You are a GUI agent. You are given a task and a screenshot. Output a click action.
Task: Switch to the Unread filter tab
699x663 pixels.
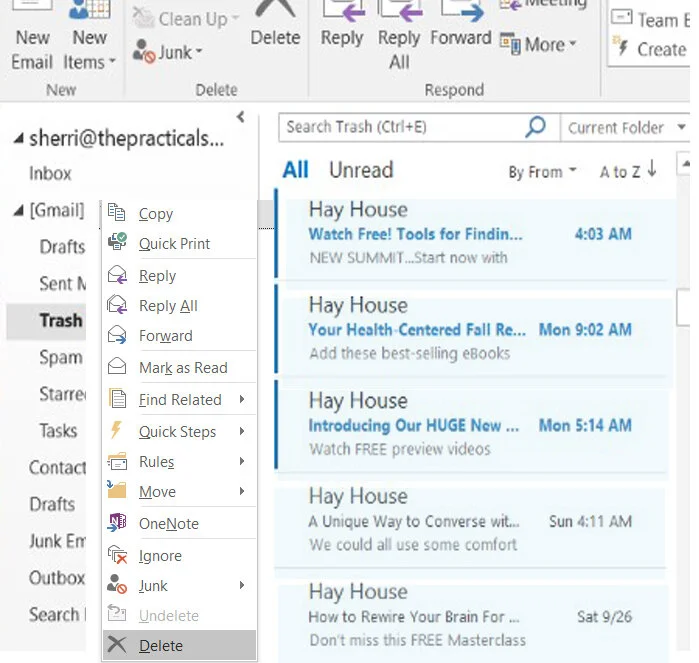[x=361, y=170]
